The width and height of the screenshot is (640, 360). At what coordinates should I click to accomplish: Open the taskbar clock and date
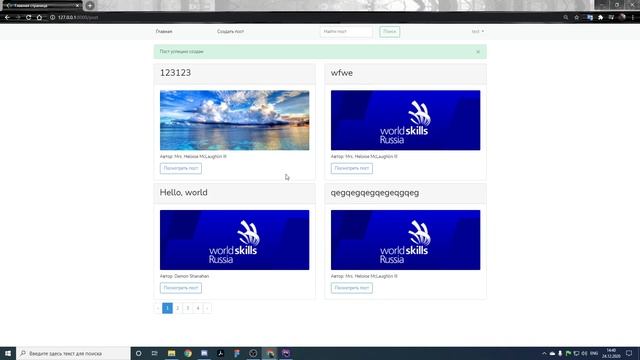tap(611, 353)
